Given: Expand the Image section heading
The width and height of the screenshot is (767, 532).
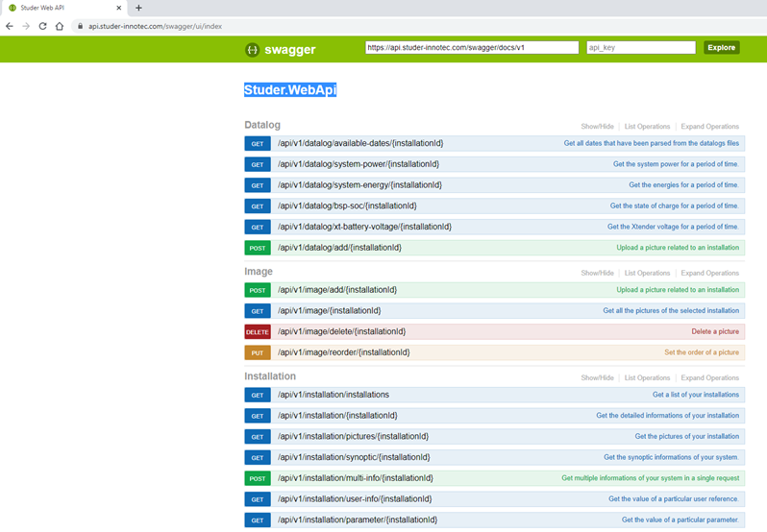Looking at the screenshot, I should coord(259,272).
